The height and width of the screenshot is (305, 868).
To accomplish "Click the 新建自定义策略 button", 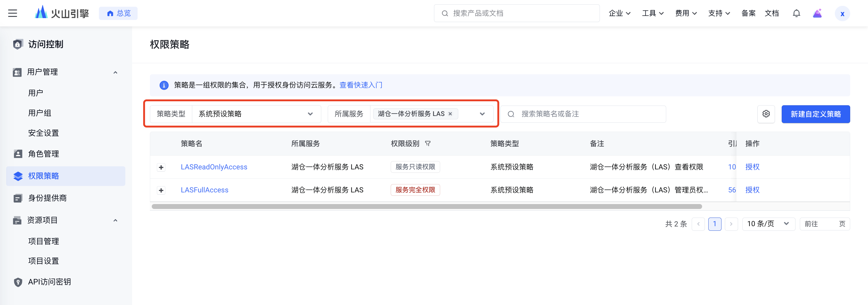I will click(816, 114).
